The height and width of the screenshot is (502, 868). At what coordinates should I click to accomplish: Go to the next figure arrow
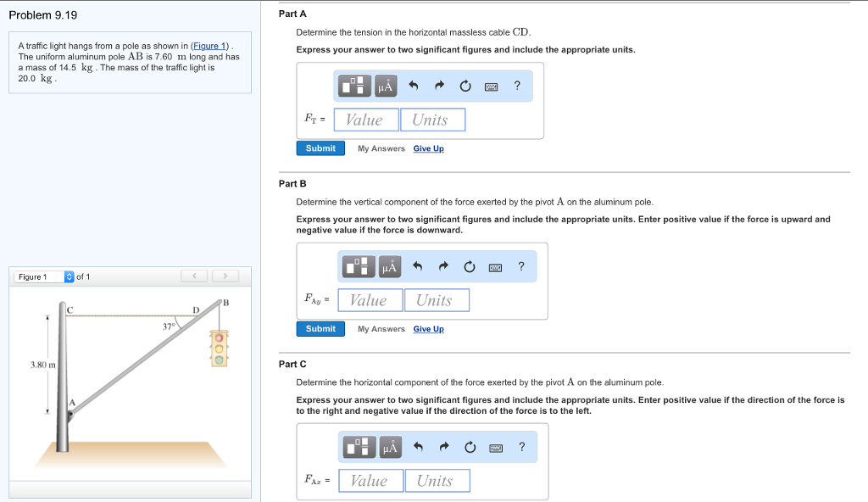(x=225, y=276)
